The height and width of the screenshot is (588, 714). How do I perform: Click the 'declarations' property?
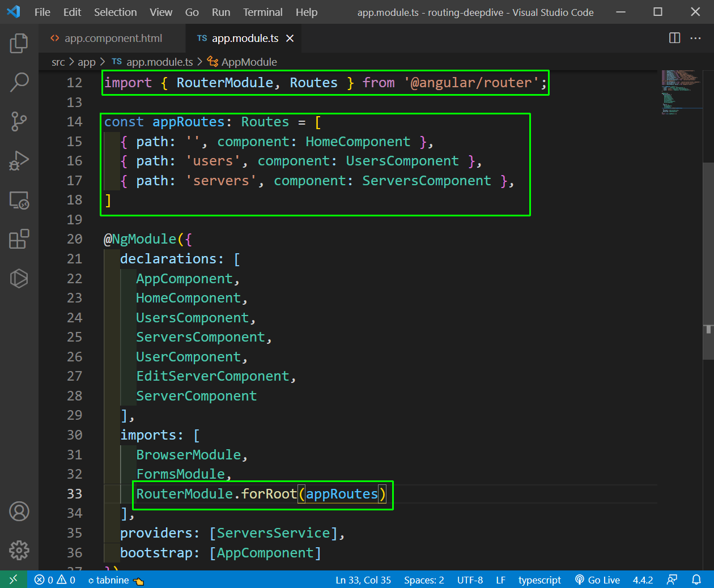coord(168,259)
